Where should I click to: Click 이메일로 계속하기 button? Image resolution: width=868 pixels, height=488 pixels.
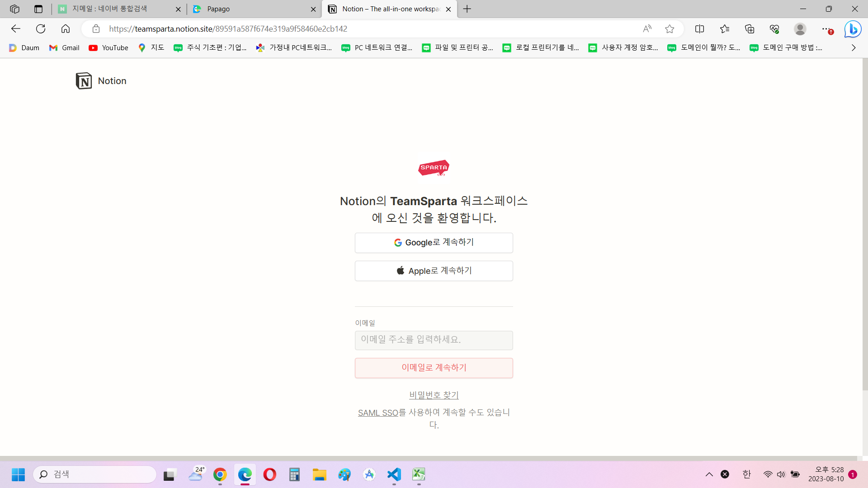coord(434,368)
